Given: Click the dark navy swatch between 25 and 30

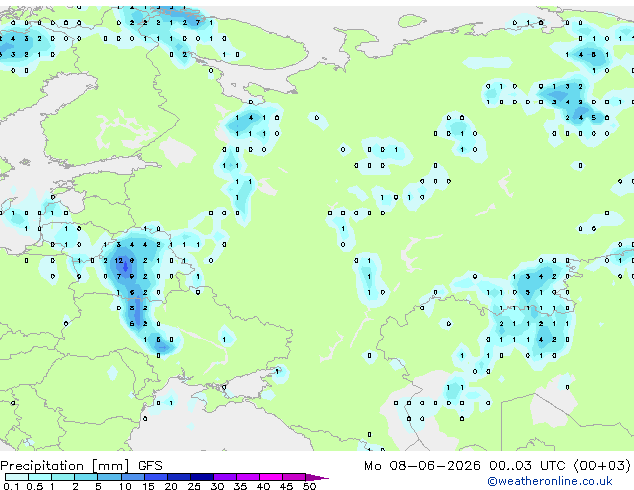Looking at the screenshot, I should tap(202, 477).
